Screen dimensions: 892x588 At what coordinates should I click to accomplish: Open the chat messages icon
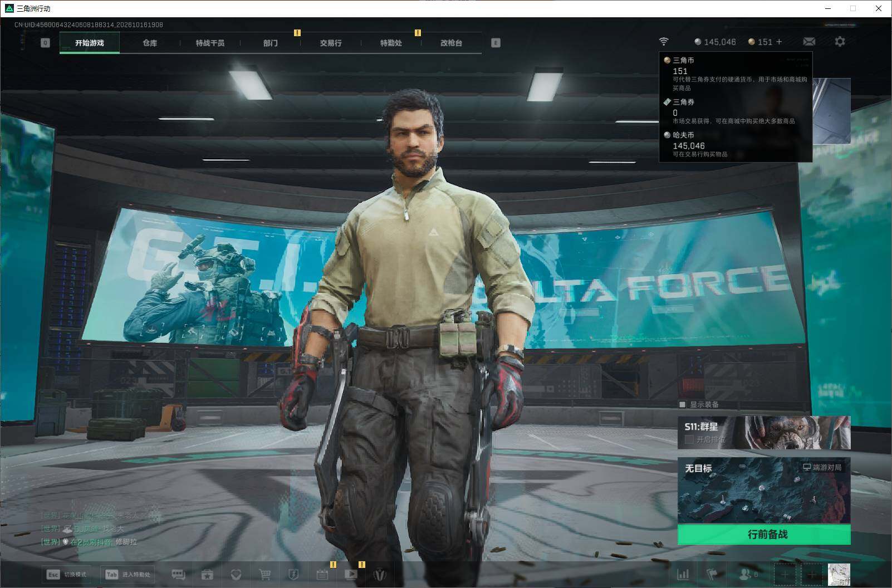(178, 574)
